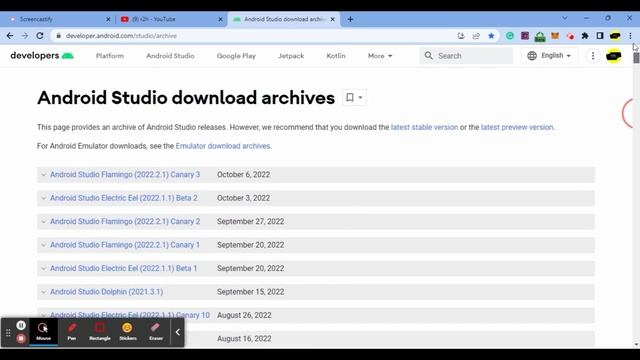The width and height of the screenshot is (640, 360).
Task: Select the Pen drawing tool
Action: click(72, 332)
